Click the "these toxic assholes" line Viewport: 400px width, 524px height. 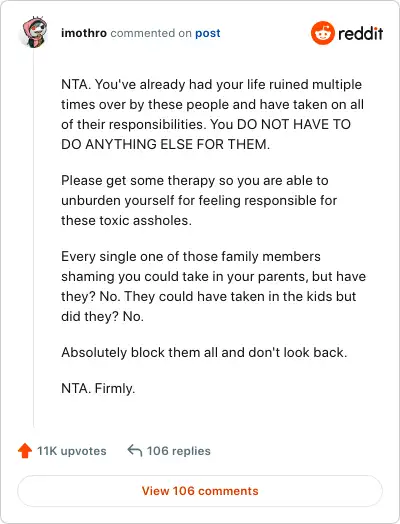tap(127, 220)
